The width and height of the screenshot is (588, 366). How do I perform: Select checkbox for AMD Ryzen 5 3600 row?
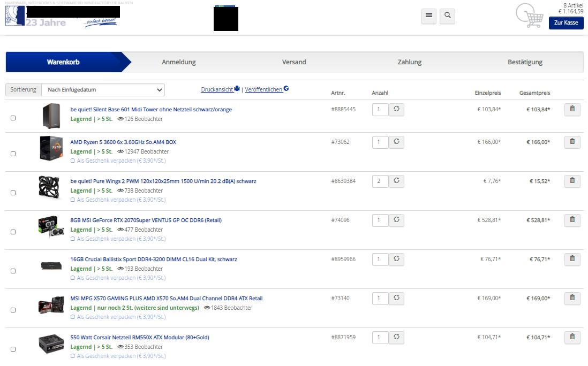(x=13, y=154)
